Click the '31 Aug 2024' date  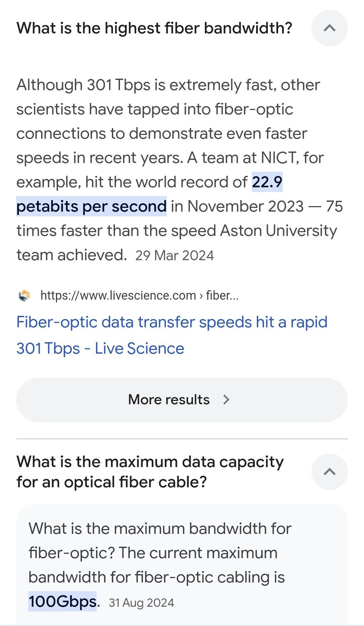click(141, 603)
